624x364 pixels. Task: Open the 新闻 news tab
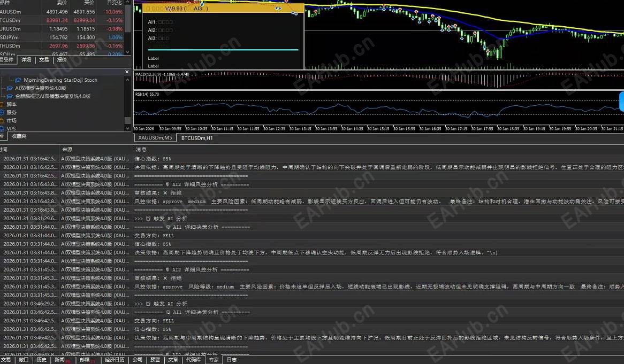pyautogui.click(x=61, y=360)
